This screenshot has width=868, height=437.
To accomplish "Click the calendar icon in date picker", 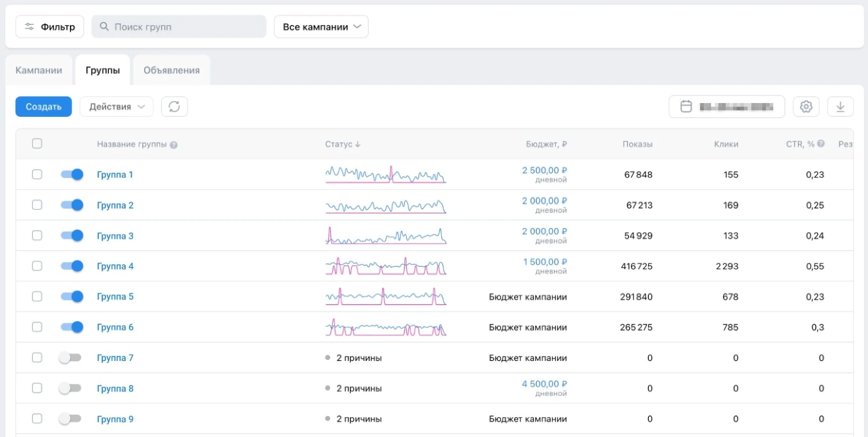I will click(x=686, y=107).
